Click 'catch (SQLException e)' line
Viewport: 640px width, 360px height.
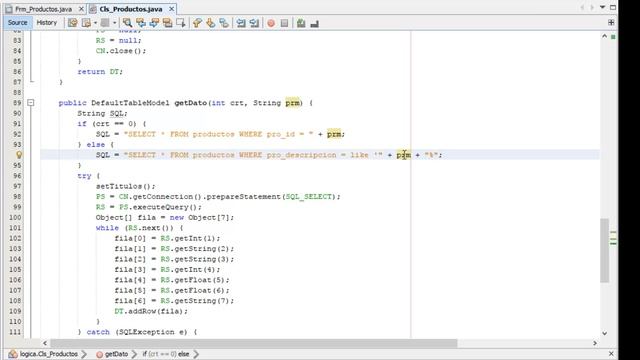pyautogui.click(x=137, y=332)
